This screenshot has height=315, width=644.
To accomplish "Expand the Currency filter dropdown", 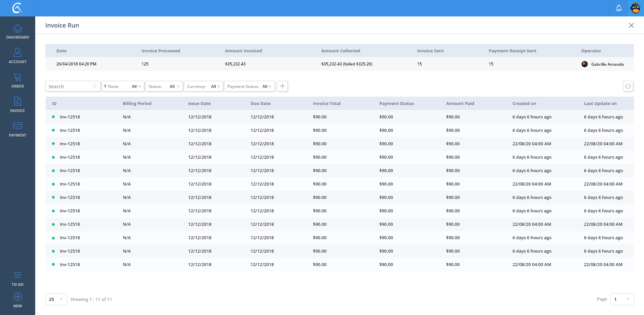I will coord(203,86).
